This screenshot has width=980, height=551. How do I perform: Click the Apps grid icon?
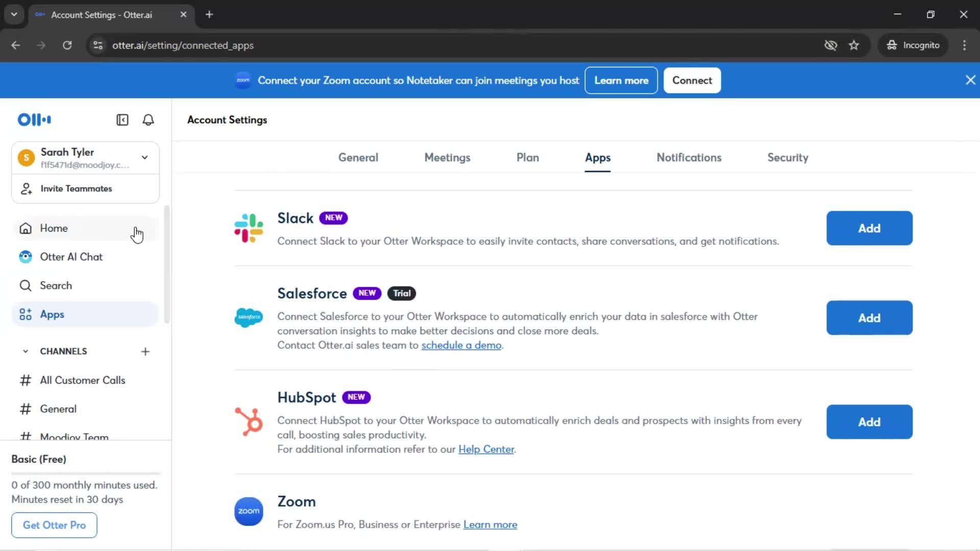[x=26, y=314]
